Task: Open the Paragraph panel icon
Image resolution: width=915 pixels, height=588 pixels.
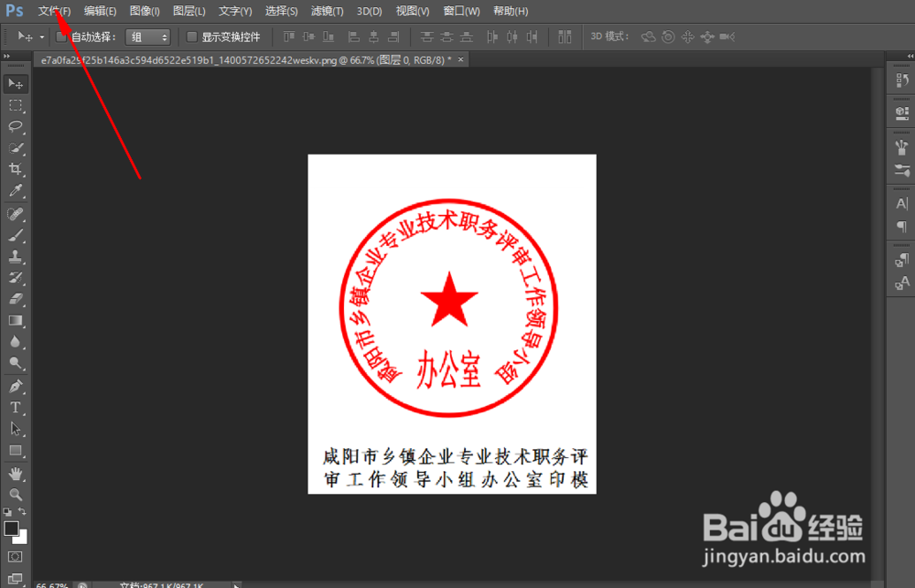Action: (900, 224)
